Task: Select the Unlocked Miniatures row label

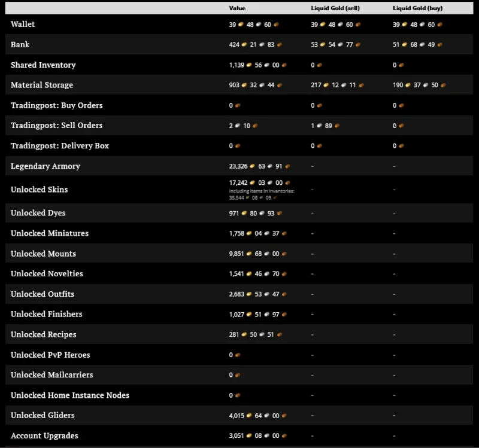Action: [50, 233]
